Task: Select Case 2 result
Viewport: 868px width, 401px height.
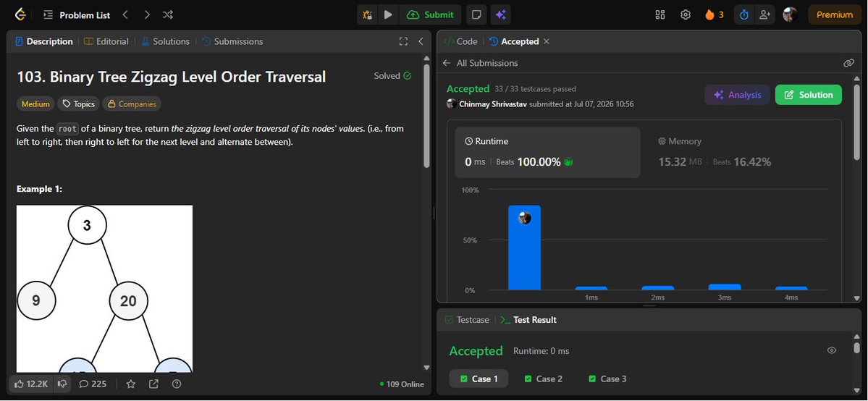Action: pyautogui.click(x=544, y=379)
